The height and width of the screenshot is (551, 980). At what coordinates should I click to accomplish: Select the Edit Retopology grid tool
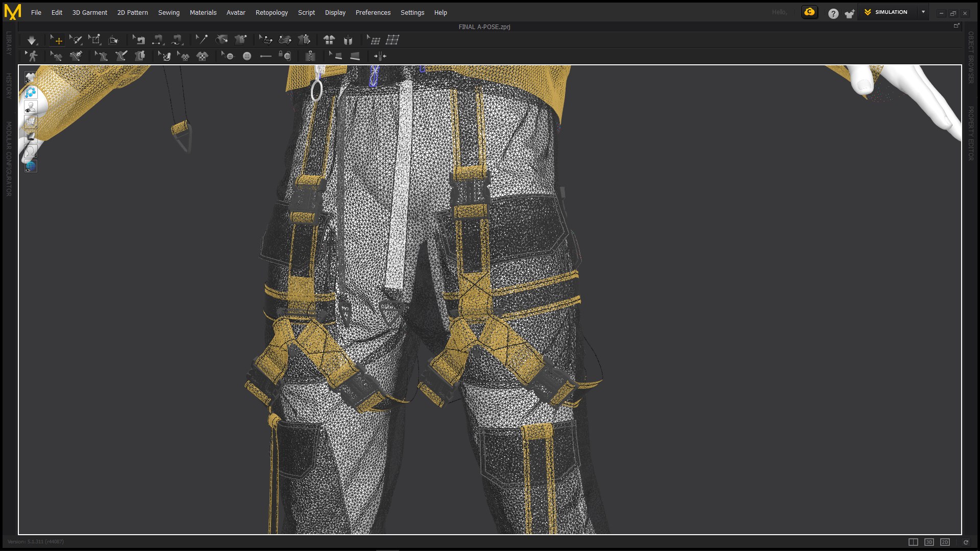tap(374, 40)
